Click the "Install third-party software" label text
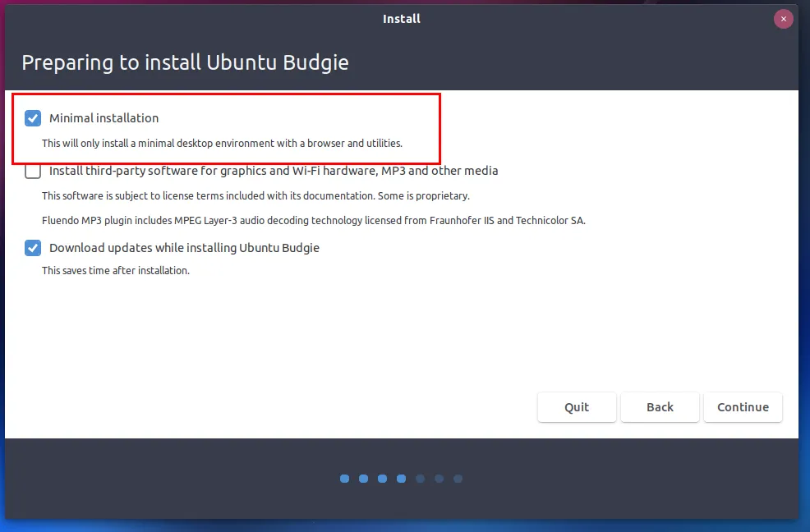 tap(274, 171)
